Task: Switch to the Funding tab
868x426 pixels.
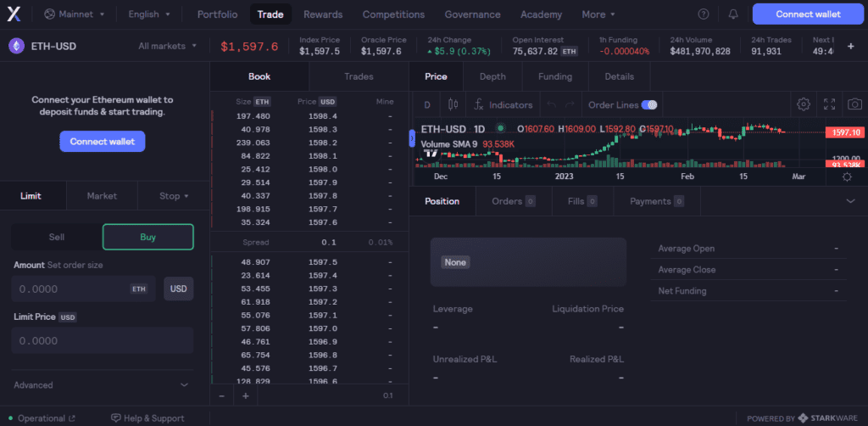Action: [555, 76]
